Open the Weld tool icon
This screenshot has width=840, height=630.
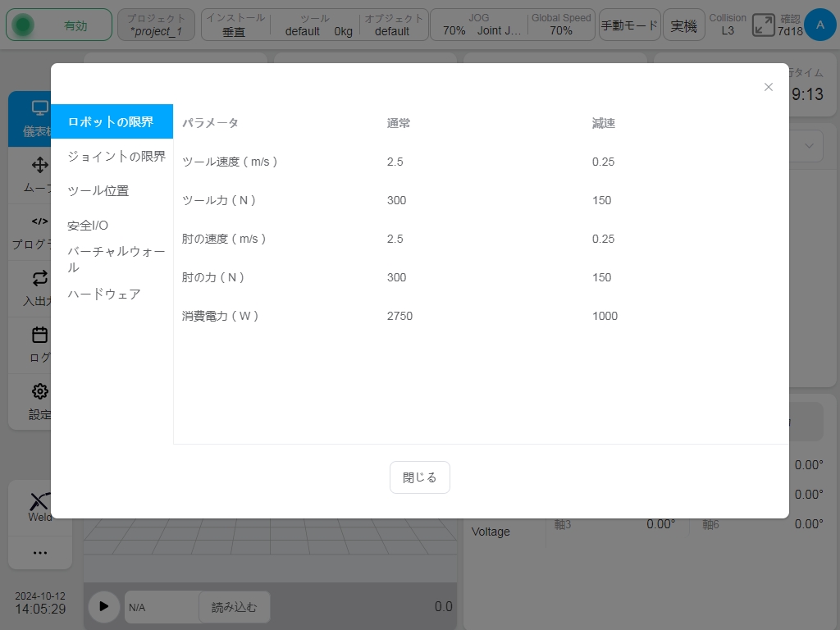coord(39,503)
